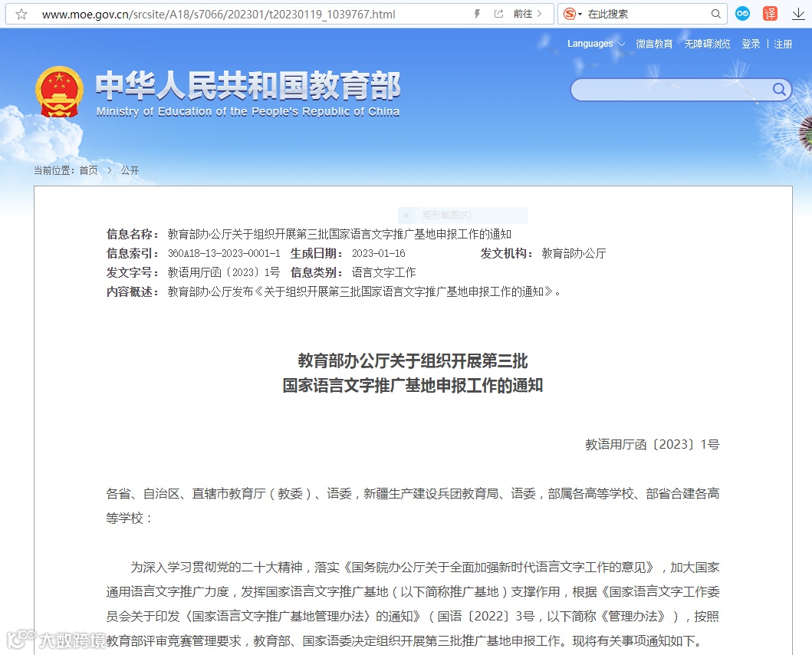Click issuing agency value 教育部办公厅
Viewport: 812px width, 655px height.
click(x=574, y=253)
